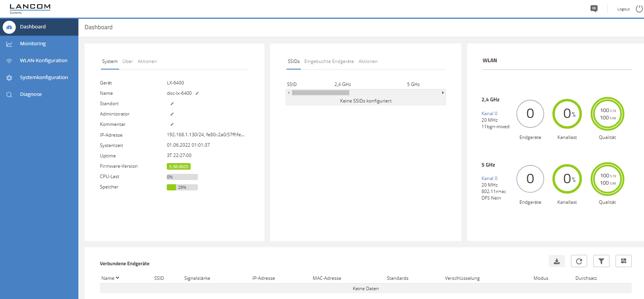644x299 pixels.
Task: Click the power icon to log out
Action: pyautogui.click(x=639, y=9)
